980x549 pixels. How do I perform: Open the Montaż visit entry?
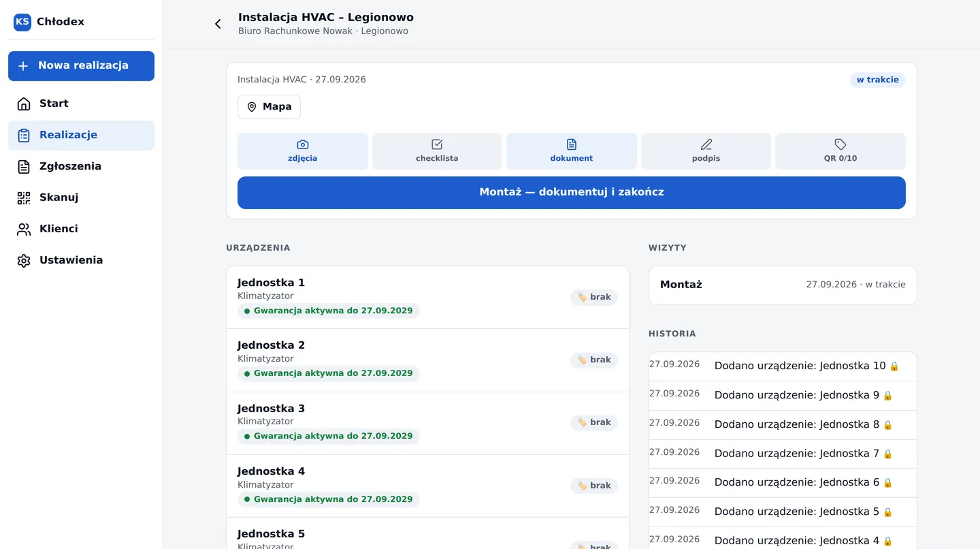(783, 285)
